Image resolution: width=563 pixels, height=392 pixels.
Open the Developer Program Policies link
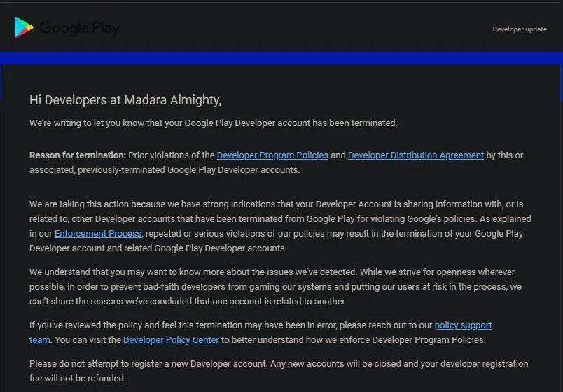pyautogui.click(x=272, y=155)
